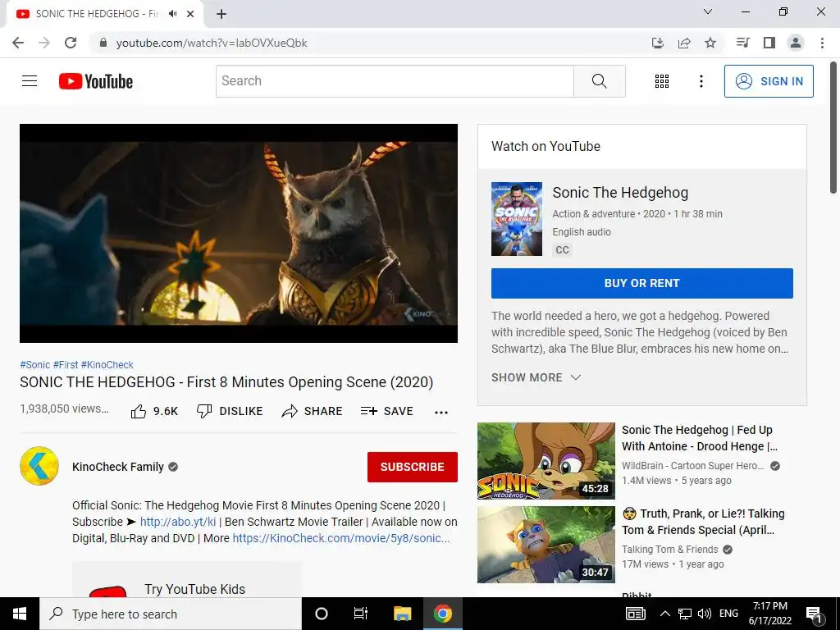
Task: Click the #KinoCheck hashtag
Action: pos(107,365)
